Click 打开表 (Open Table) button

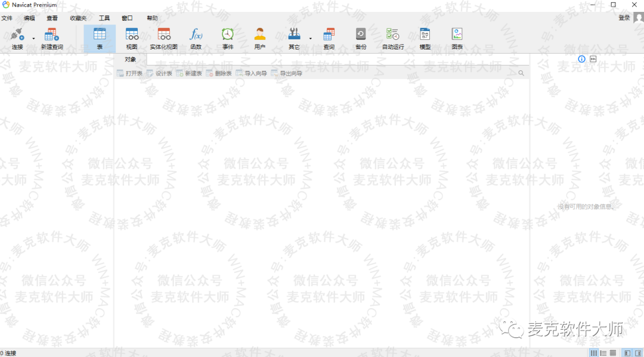[130, 73]
